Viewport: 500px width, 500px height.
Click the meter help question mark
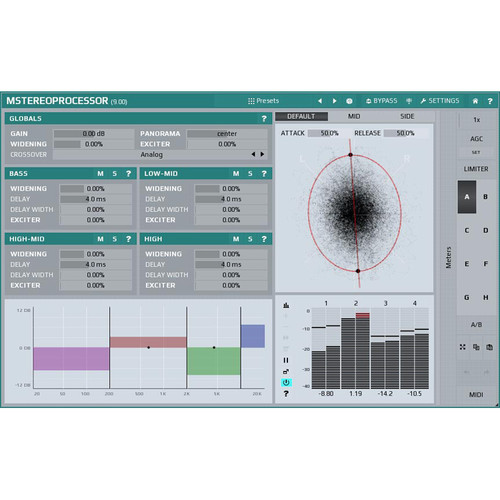[x=286, y=394]
